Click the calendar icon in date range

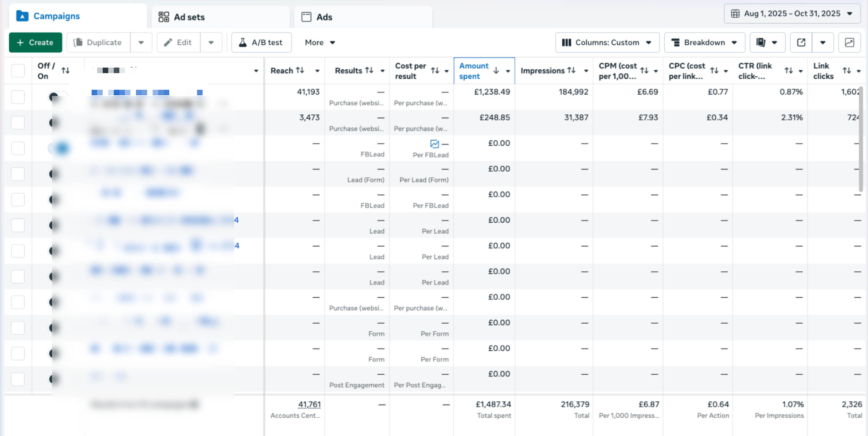click(735, 14)
